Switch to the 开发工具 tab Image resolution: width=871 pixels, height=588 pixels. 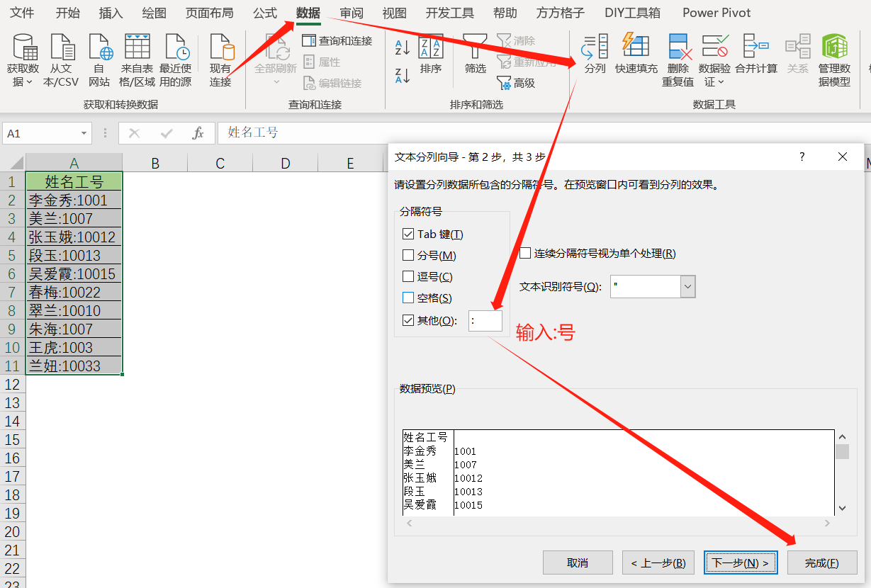[x=450, y=13]
